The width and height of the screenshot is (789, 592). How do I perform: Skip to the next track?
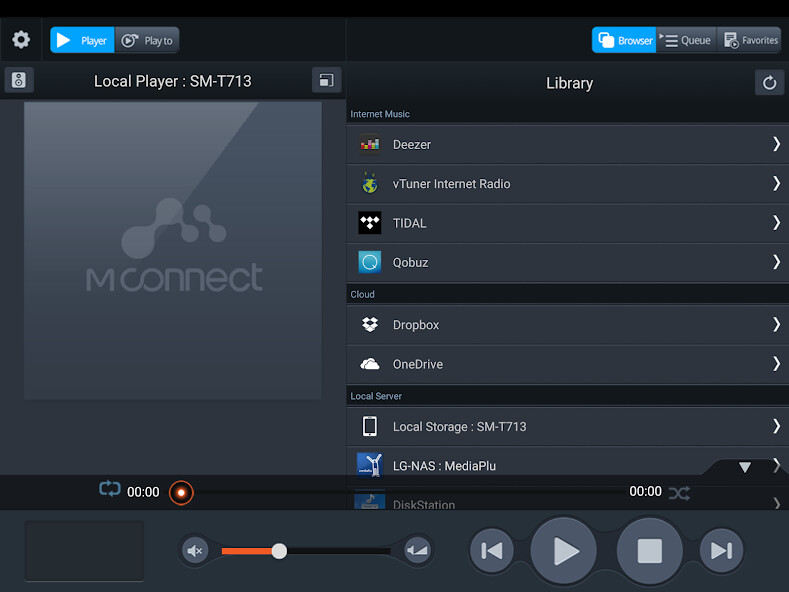[722, 551]
